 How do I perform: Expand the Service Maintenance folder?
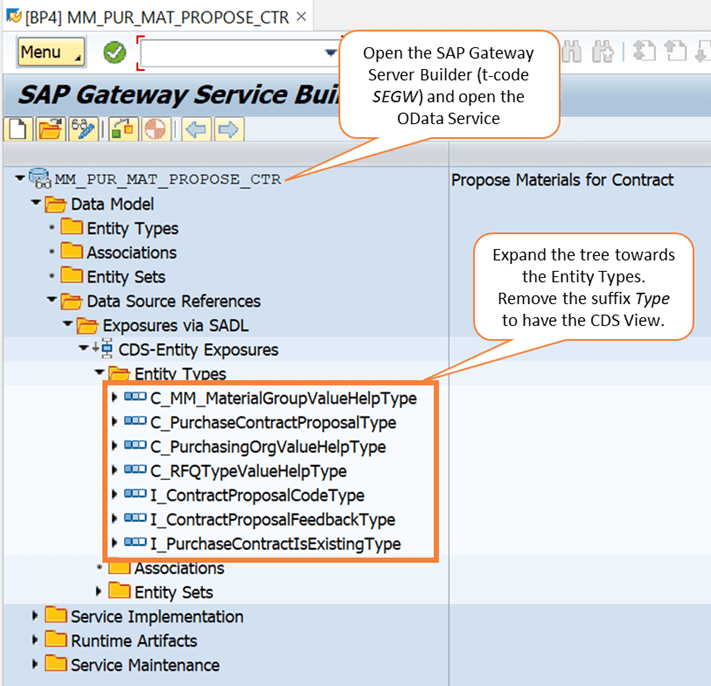pyautogui.click(x=35, y=664)
